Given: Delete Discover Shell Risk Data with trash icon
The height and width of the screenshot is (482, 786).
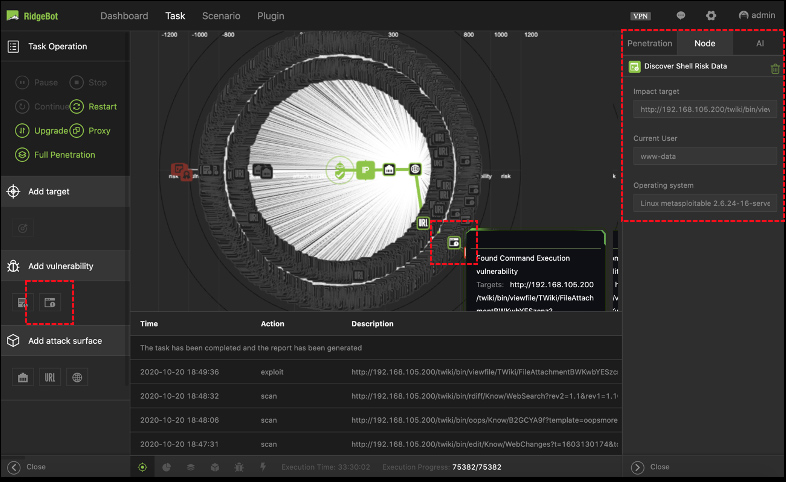Looking at the screenshot, I should pos(774,68).
